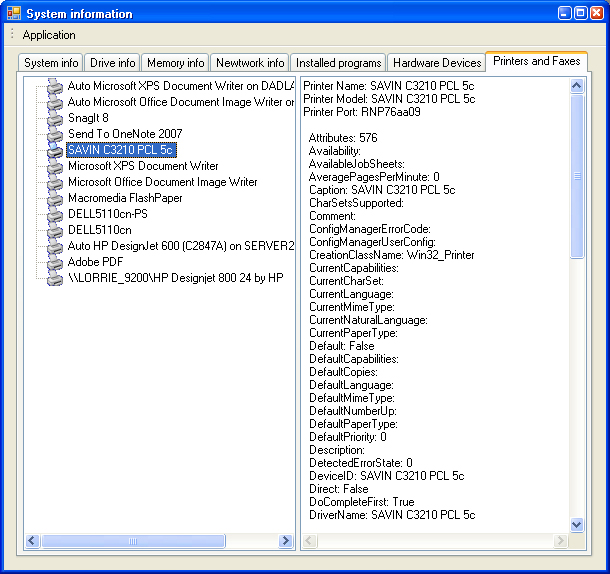
Task: Click the DetectedErrorState: 0 line
Action: click(x=361, y=463)
